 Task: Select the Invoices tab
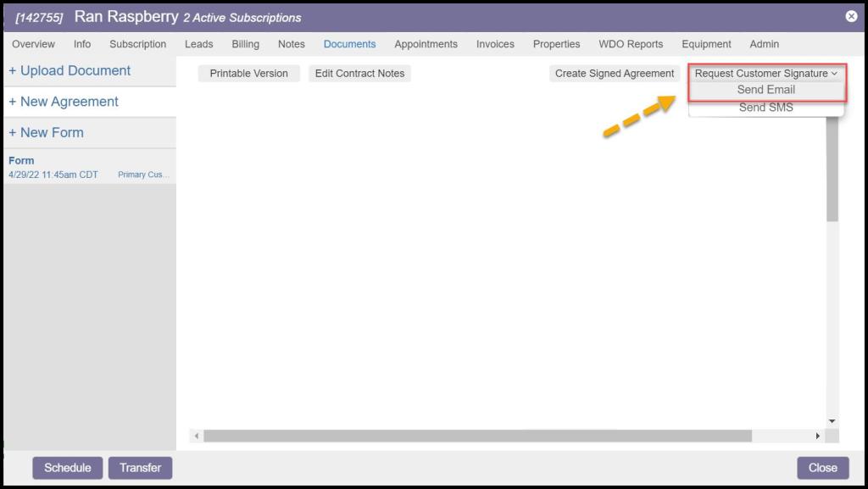point(495,44)
